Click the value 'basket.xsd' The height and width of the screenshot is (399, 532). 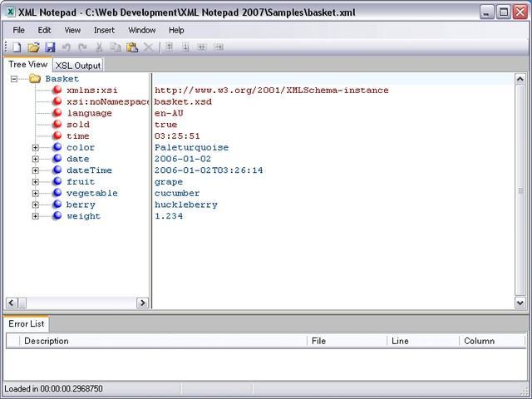pos(183,101)
